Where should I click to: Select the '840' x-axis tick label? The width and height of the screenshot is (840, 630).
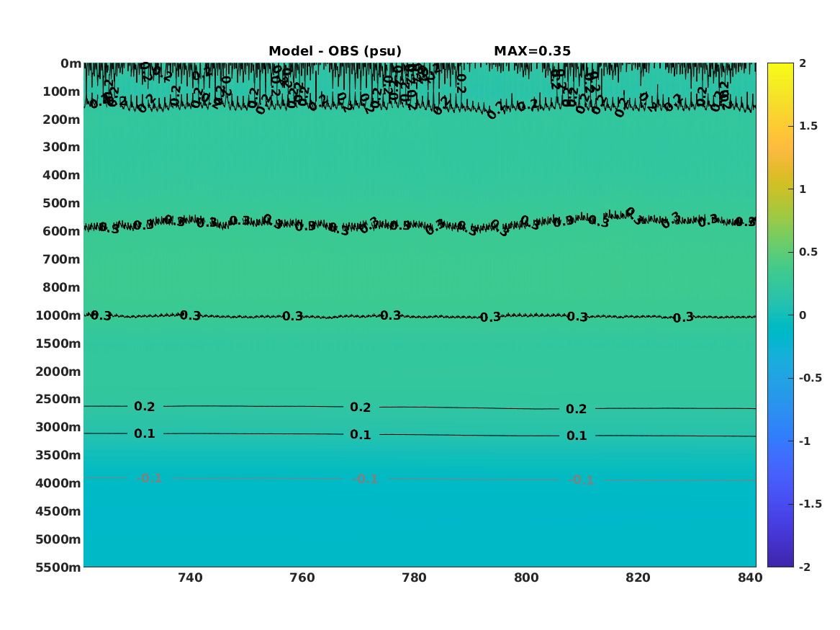(x=750, y=577)
